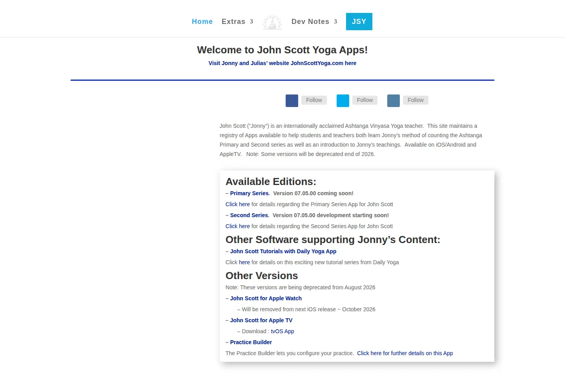Click the 'Version 07.05.00 coming soon!' text
Viewport: 565px width, 392px height.
pos(313,193)
